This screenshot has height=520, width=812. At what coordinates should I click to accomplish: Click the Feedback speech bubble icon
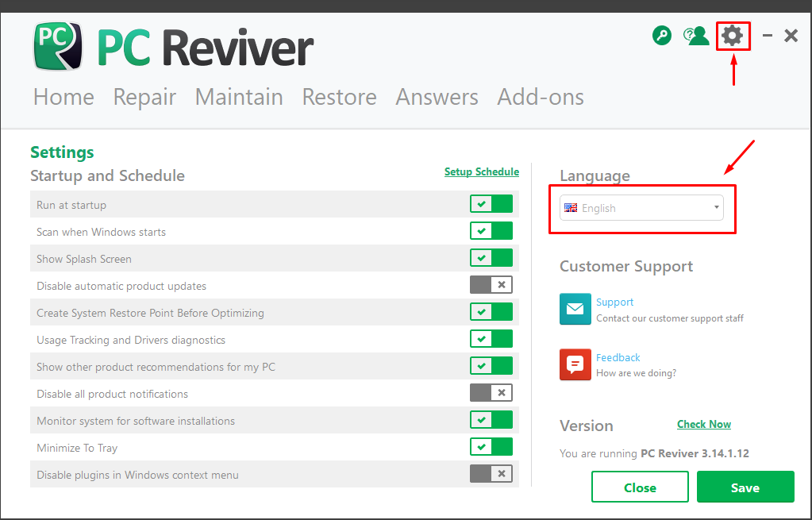click(x=575, y=364)
